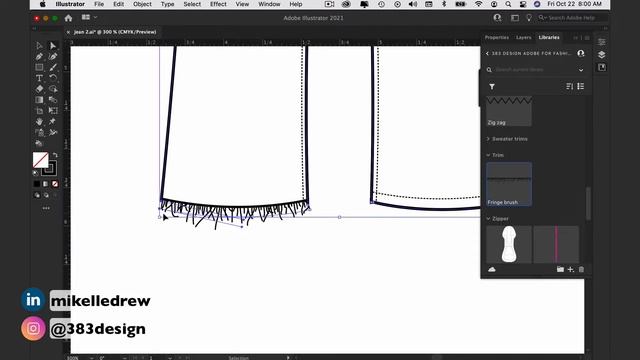This screenshot has height=360, width=640.
Task: Select the Eraser tool
Action: [39, 89]
